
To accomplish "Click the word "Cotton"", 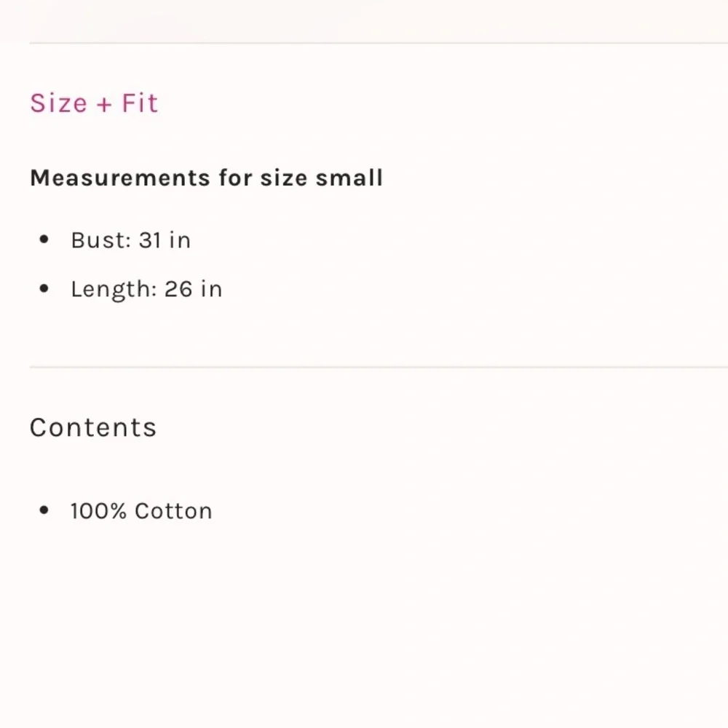I will click(173, 510).
